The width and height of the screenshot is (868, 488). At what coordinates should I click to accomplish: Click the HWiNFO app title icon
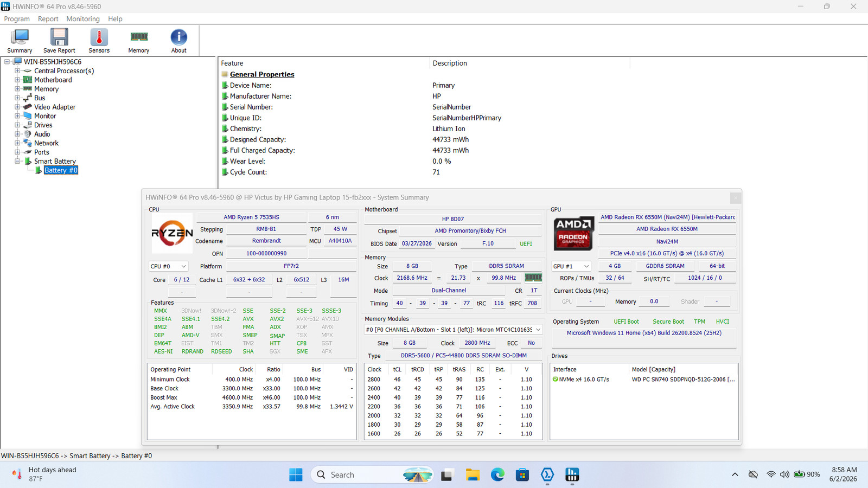coord(5,7)
